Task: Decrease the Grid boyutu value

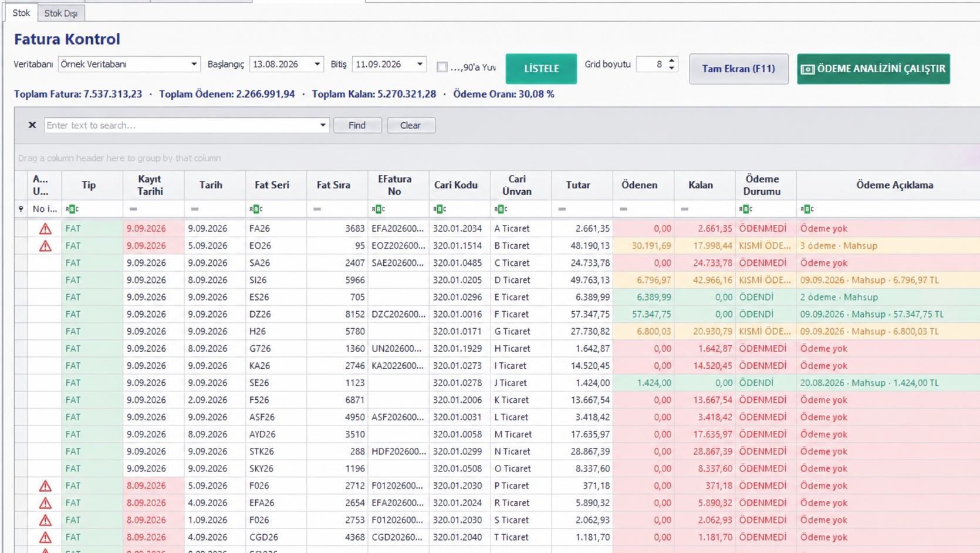Action: tap(672, 68)
